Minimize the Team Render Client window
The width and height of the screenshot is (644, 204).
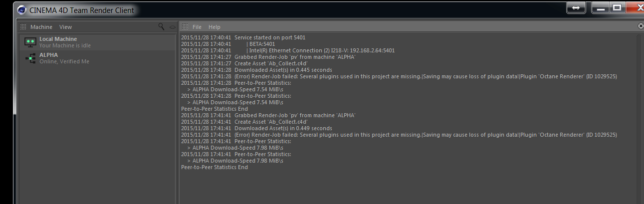601,7
